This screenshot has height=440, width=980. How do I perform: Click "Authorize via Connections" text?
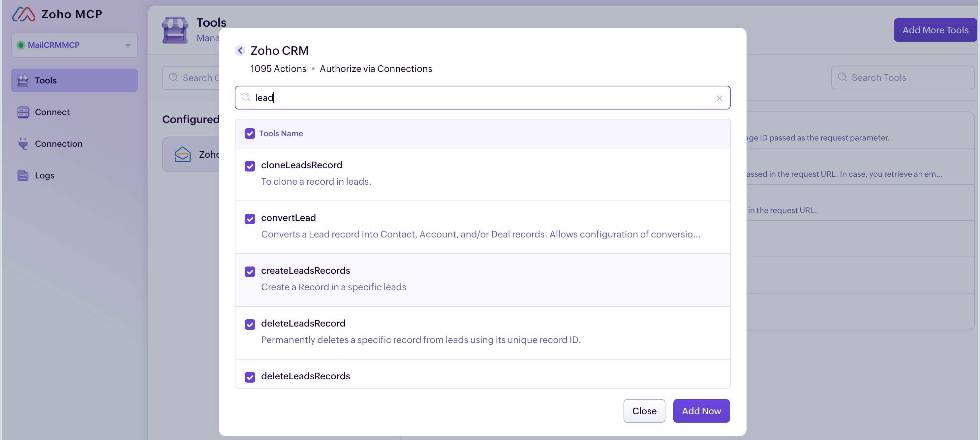pyautogui.click(x=376, y=69)
